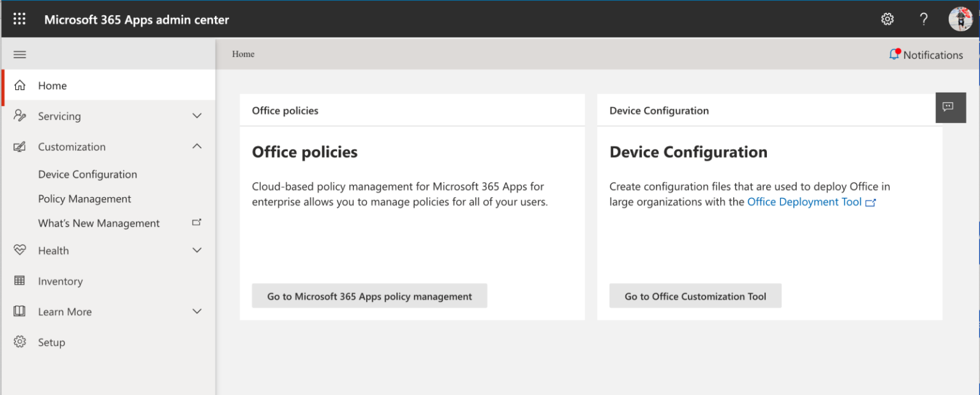This screenshot has height=395, width=980.
Task: Click Go to Microsoft 365 Apps policy management
Action: tap(369, 296)
